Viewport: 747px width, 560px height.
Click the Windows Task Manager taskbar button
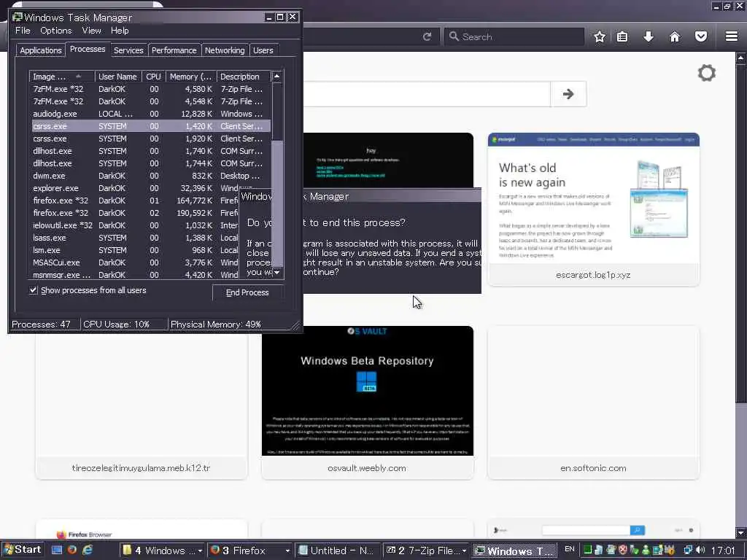(514, 551)
